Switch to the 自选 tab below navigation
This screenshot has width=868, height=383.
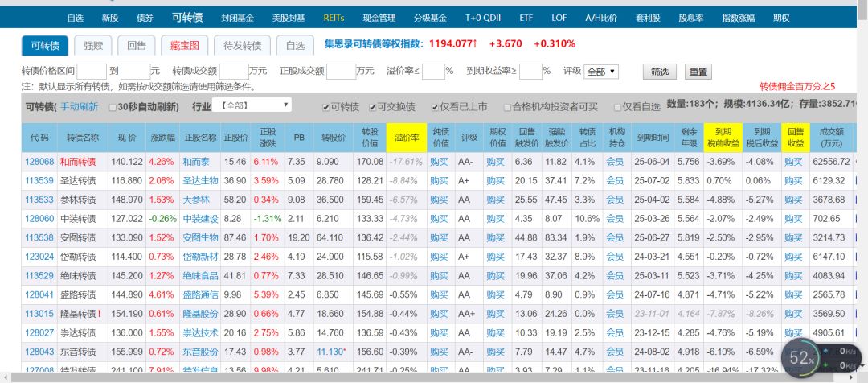click(x=296, y=45)
